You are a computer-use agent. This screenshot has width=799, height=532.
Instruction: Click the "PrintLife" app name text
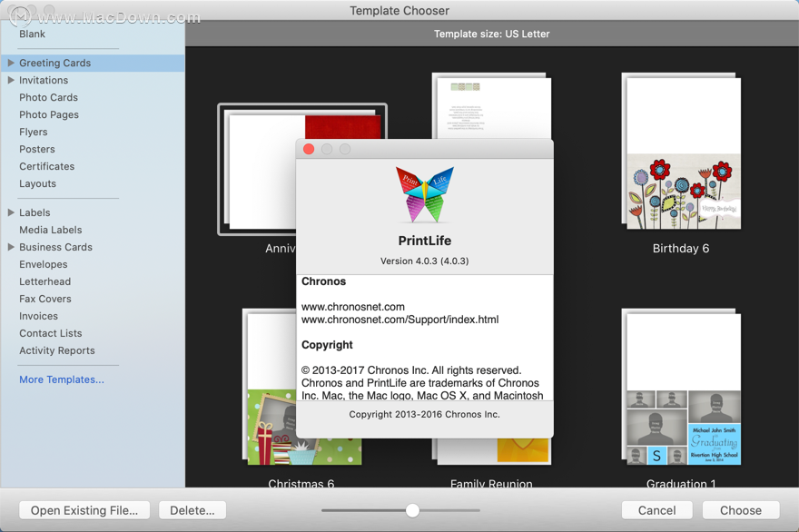pyautogui.click(x=425, y=241)
